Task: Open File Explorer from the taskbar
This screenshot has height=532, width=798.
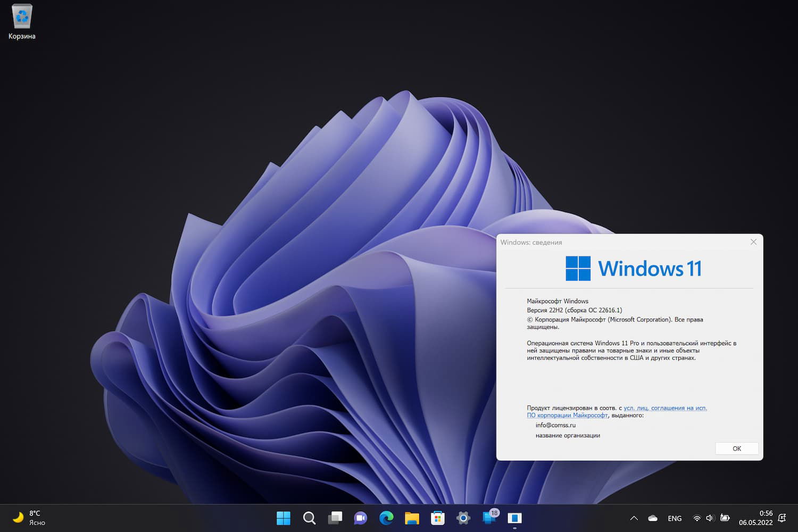Action: click(x=412, y=518)
